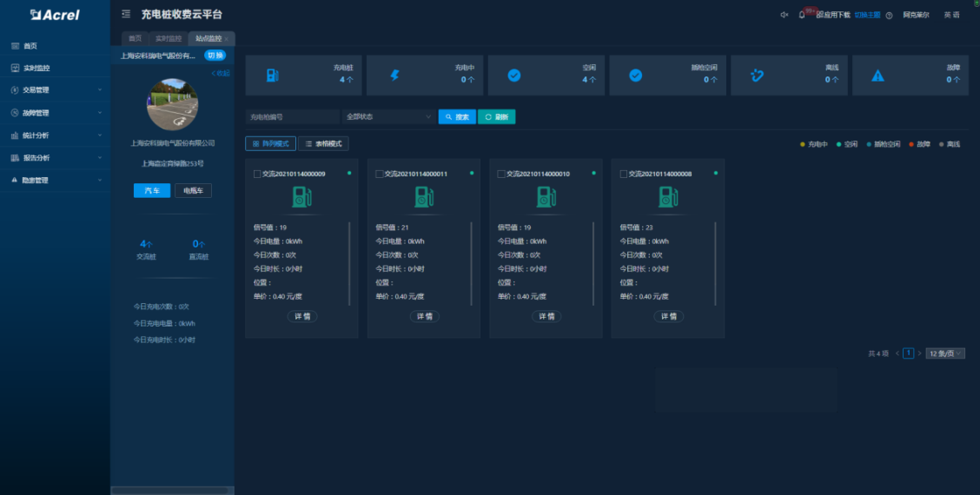Click the mute speaker icon in header
Viewport: 980px width, 495px height.
pyautogui.click(x=784, y=15)
